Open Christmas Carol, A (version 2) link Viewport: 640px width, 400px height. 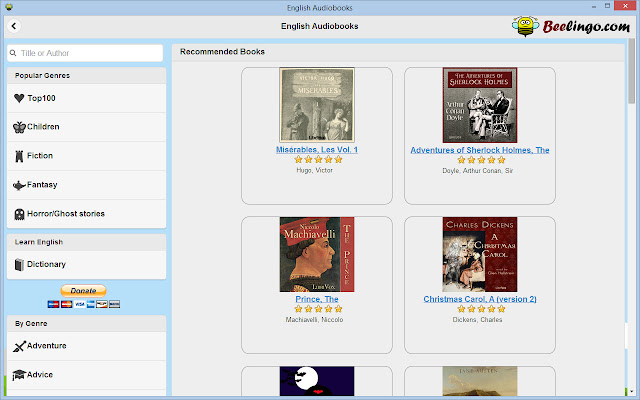point(480,299)
